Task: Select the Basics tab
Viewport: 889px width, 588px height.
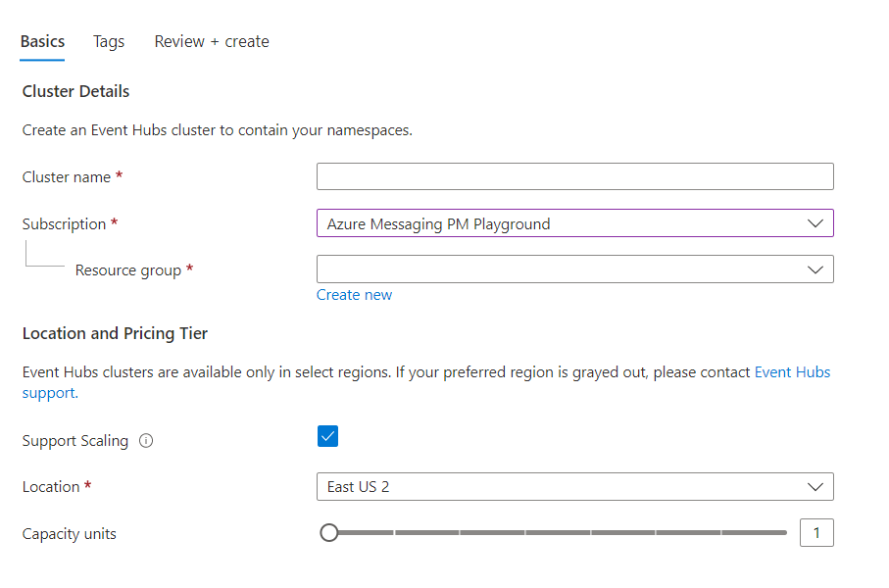Action: click(42, 41)
